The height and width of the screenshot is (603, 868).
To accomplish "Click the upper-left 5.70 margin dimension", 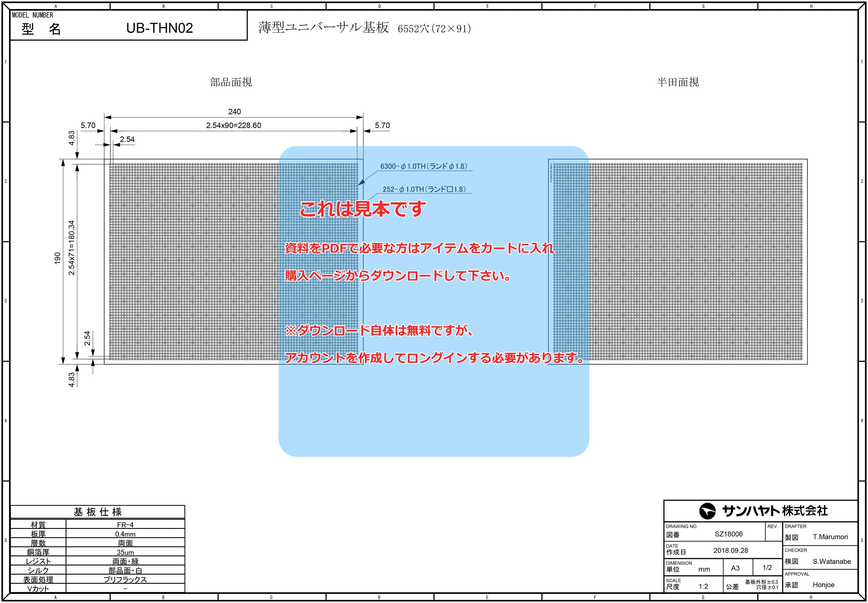I will 88,125.
